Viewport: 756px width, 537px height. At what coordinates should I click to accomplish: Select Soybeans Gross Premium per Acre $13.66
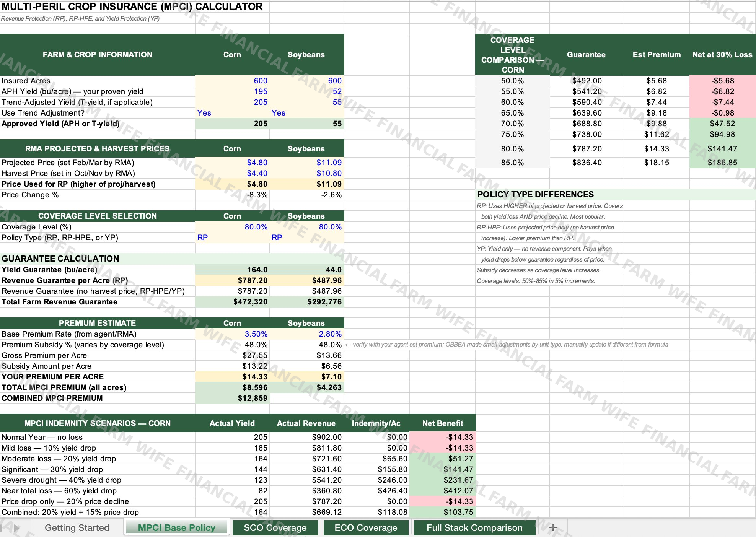point(307,355)
